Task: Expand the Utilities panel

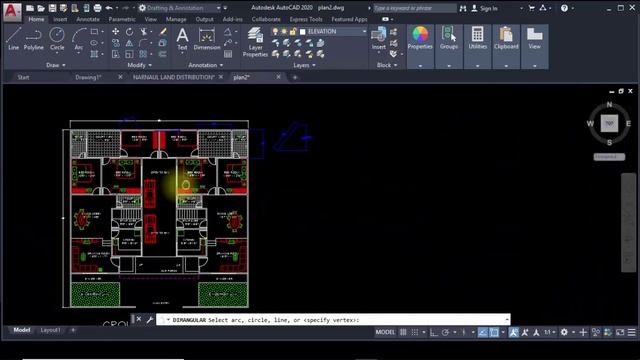Action: [478, 65]
